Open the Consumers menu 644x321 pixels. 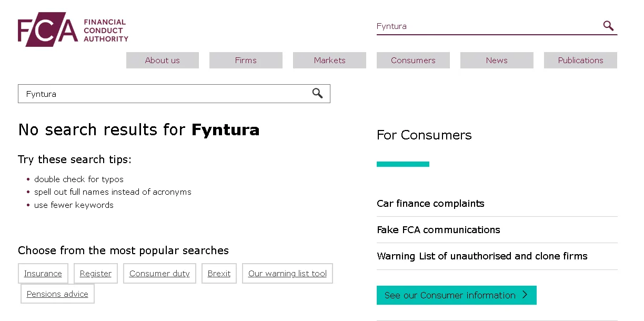413,61
